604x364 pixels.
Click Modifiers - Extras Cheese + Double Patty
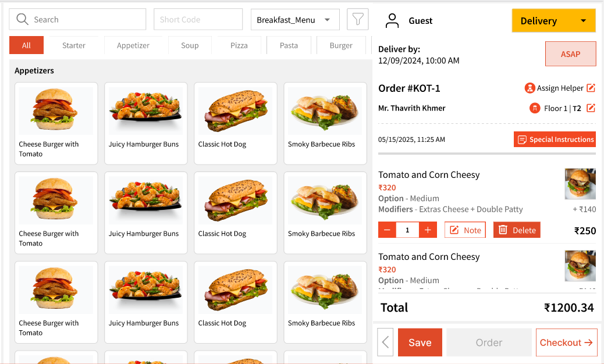pyautogui.click(x=450, y=209)
